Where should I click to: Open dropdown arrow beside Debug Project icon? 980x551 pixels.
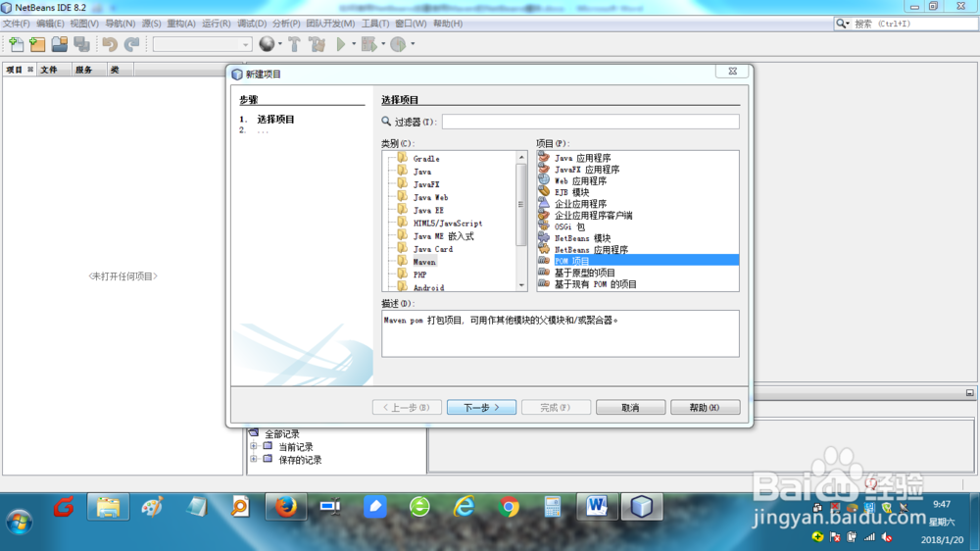(x=382, y=44)
